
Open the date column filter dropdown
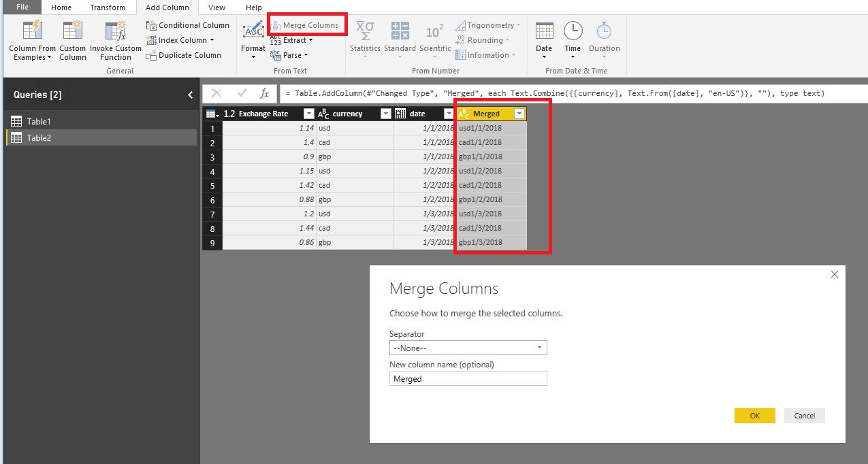point(449,114)
